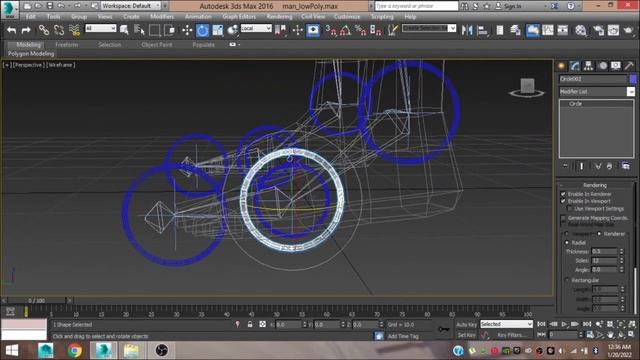Screen dimensions: 640x360
Task: Open the Display command panel
Action: coord(616,66)
